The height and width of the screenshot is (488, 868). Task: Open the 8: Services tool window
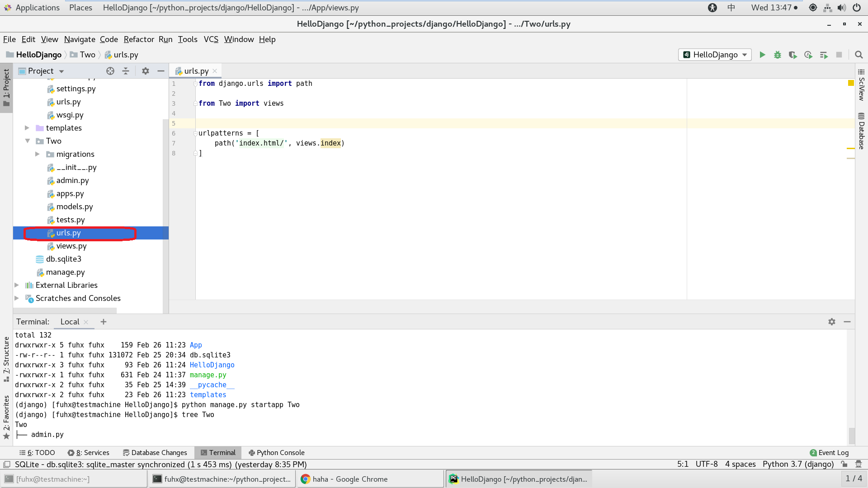pyautogui.click(x=89, y=453)
